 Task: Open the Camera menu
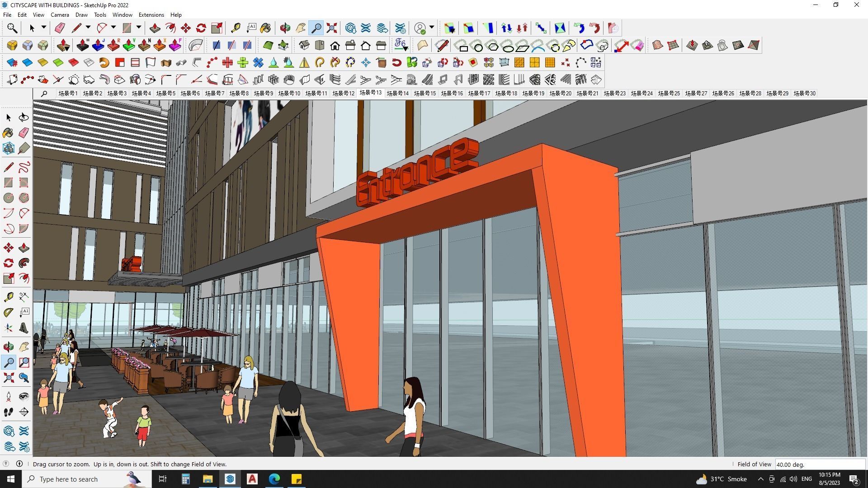[x=60, y=15]
